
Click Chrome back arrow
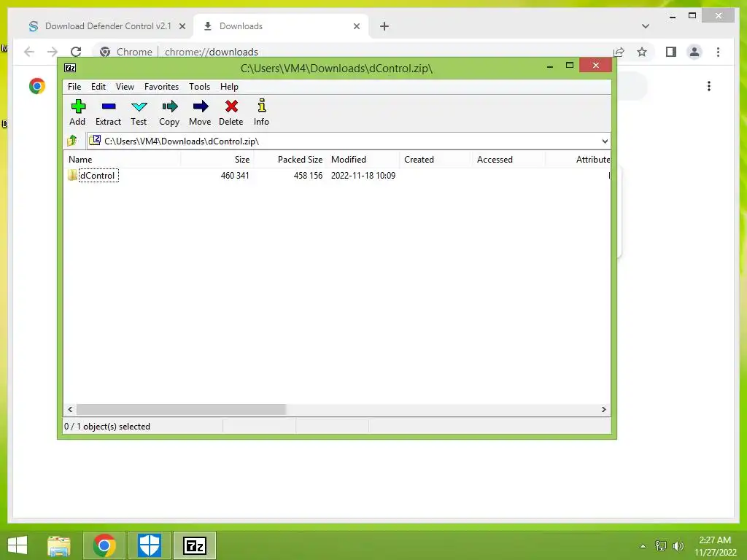coord(29,52)
